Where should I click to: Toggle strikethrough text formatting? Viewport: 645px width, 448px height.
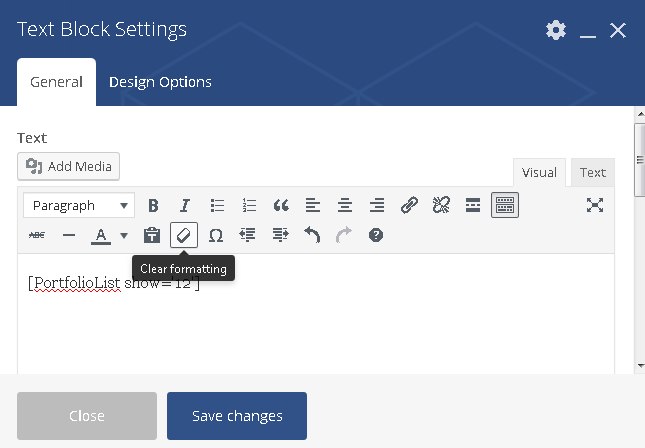tap(37, 235)
